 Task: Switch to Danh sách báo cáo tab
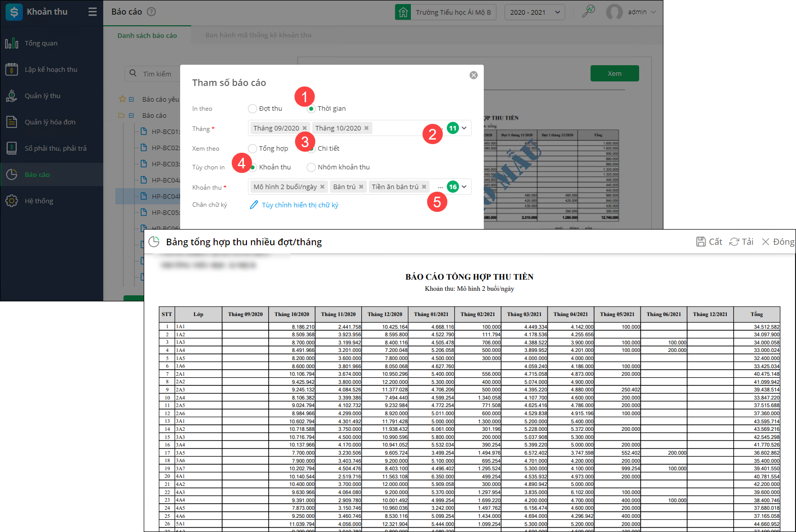[x=147, y=35]
